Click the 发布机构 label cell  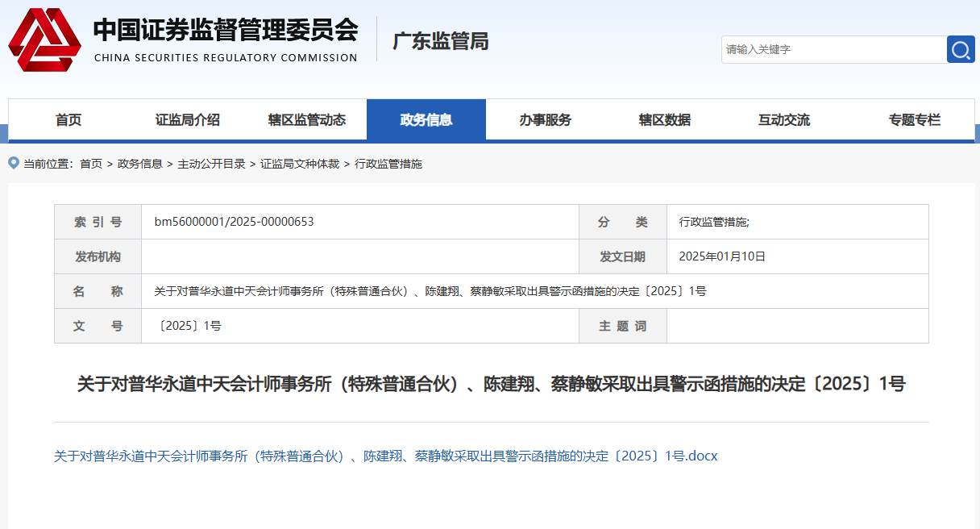(98, 256)
